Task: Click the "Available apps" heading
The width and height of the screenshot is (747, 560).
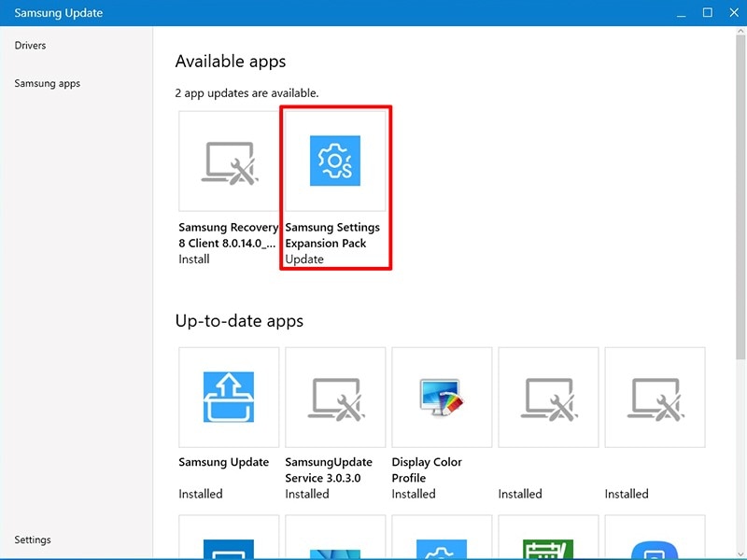Action: pyautogui.click(x=231, y=62)
